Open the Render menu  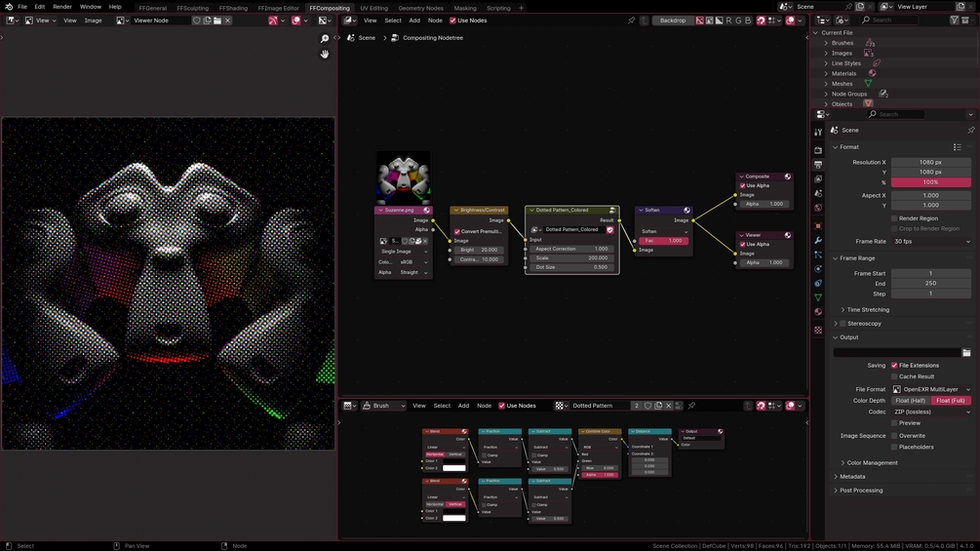point(62,7)
